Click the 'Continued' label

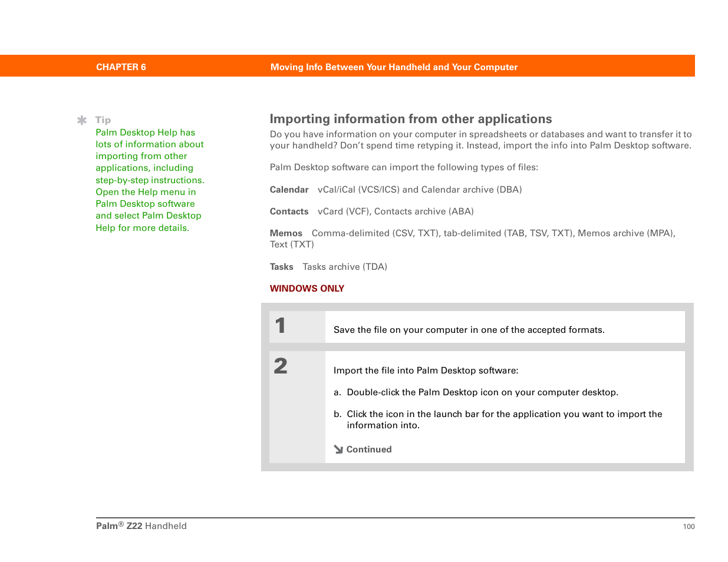[x=369, y=449]
